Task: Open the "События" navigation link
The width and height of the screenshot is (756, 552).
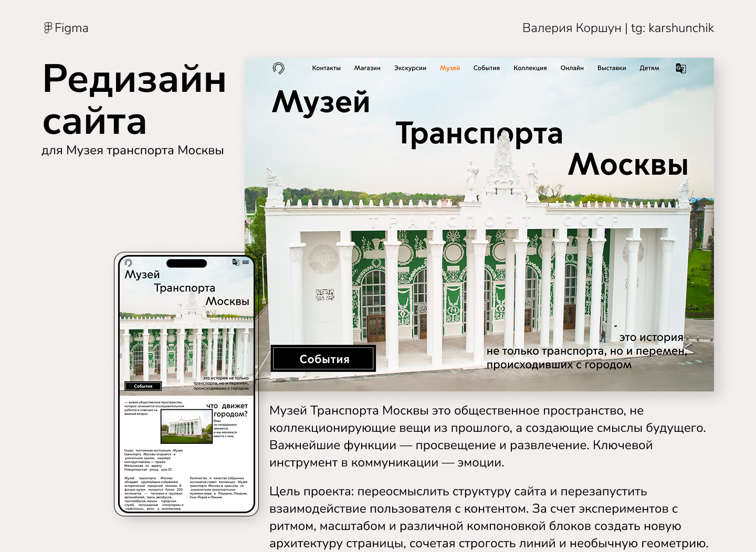Action: coord(487,68)
